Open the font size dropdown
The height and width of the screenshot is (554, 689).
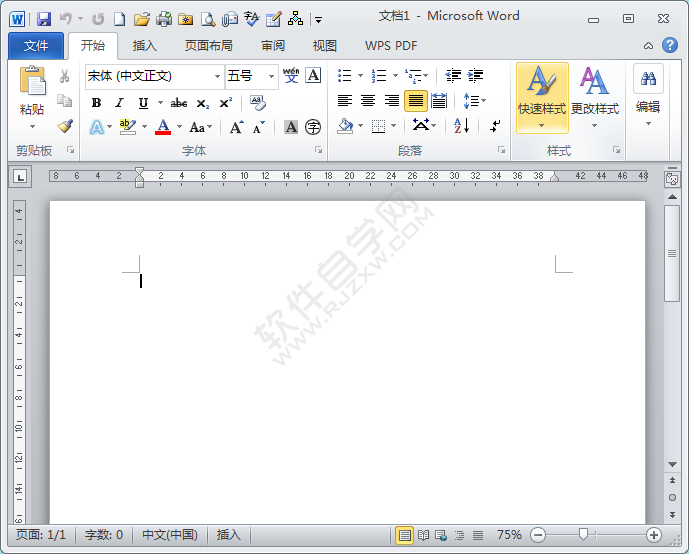pos(271,76)
